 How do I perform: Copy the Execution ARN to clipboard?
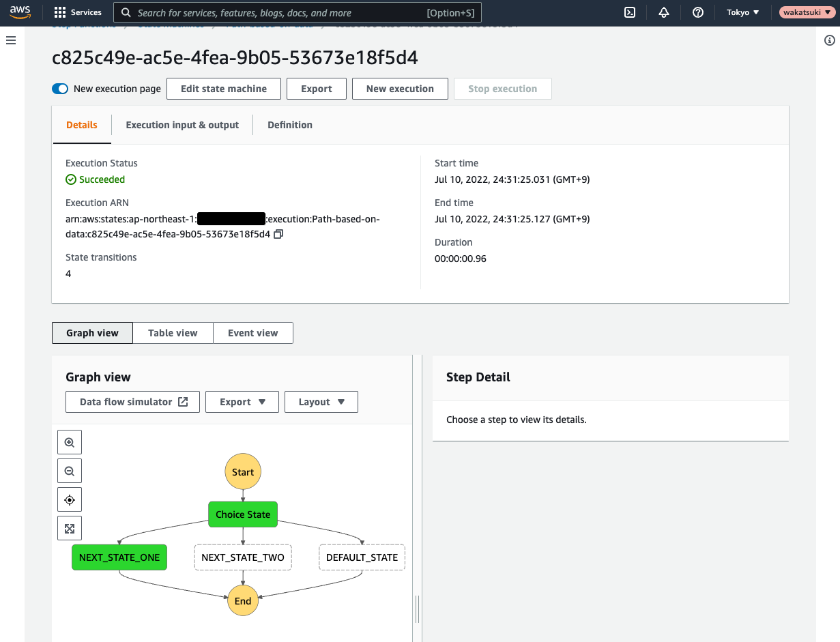(278, 234)
